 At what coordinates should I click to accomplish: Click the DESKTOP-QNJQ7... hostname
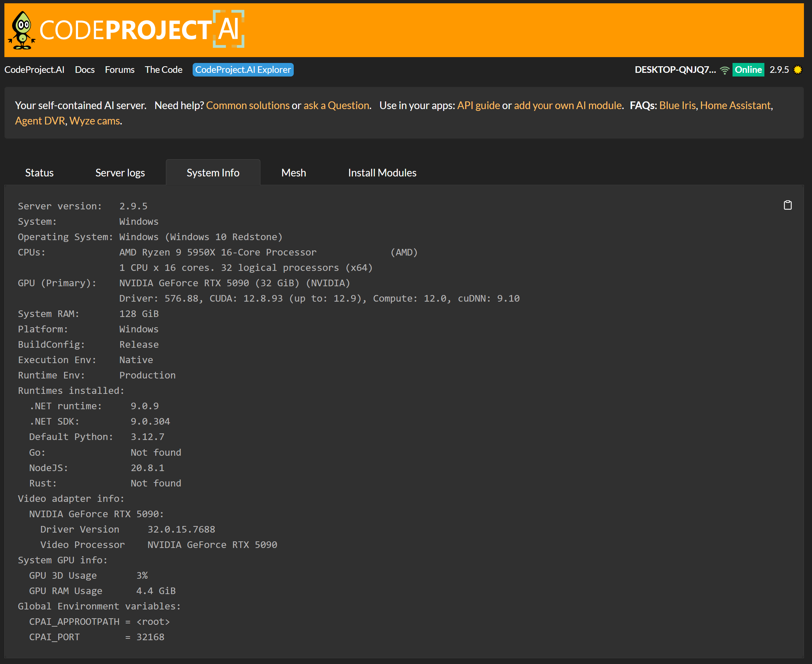coord(675,70)
